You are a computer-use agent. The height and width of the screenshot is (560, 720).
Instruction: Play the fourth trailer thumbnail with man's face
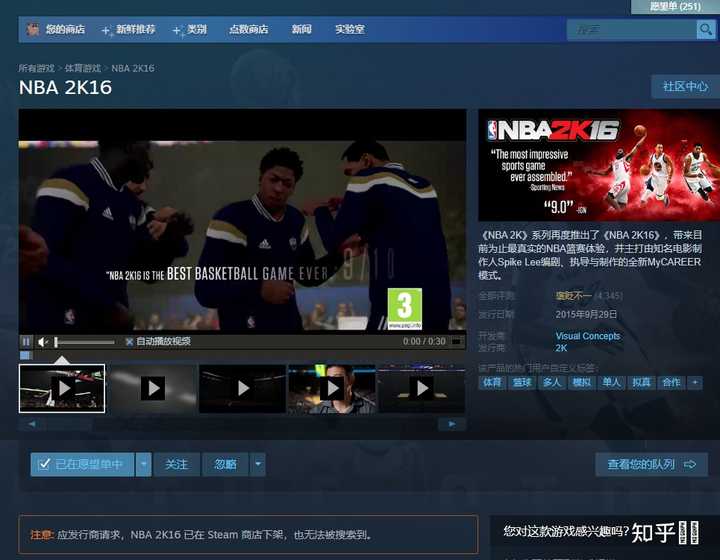point(332,388)
